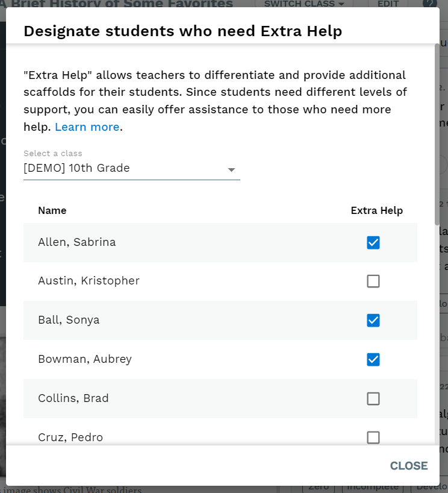This screenshot has width=448, height=493.
Task: Click the CLOSE button in dialog
Action: click(x=409, y=466)
